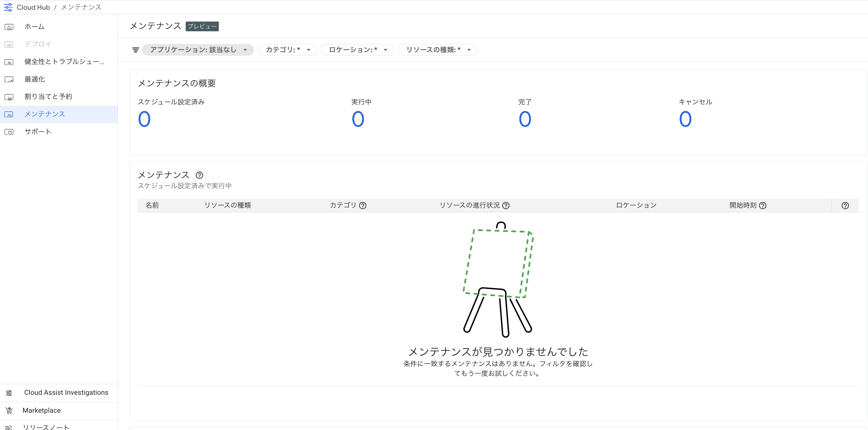Open the アプリケーション: 該当なし filter dropdown
The width and height of the screenshot is (868, 430).
(x=198, y=50)
